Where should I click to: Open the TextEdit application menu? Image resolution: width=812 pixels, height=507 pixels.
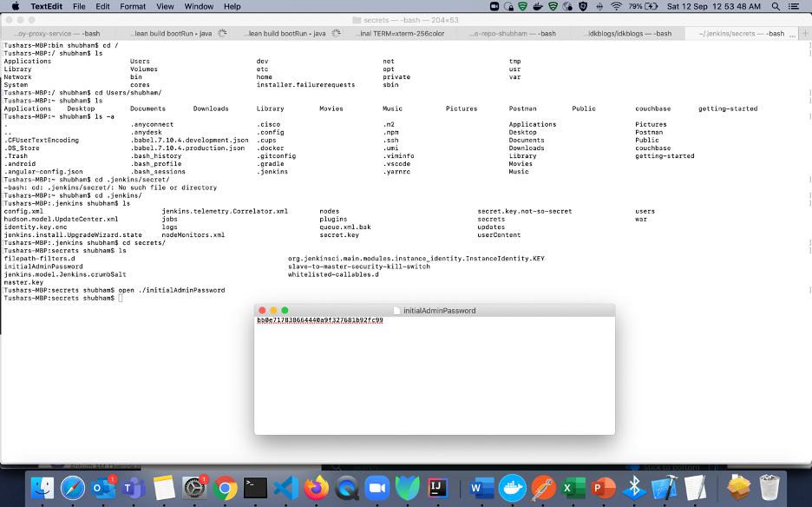coord(47,6)
